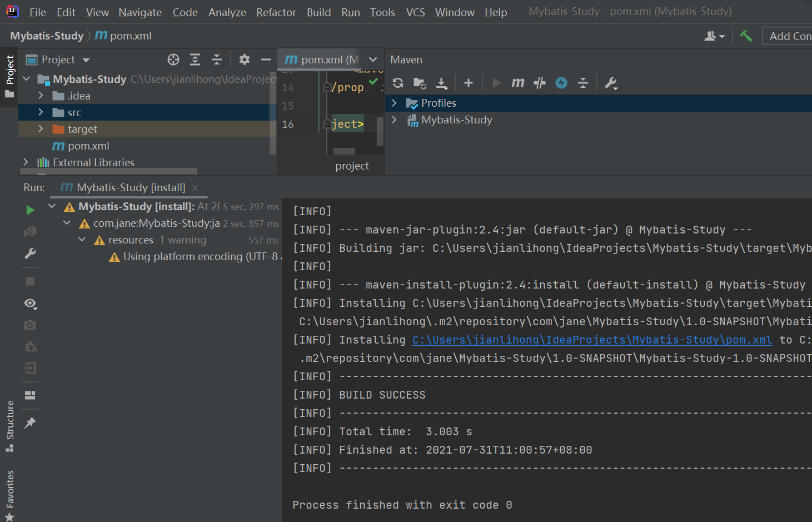The image size is (812, 522).
Task: Reload all Maven projects
Action: click(x=398, y=83)
